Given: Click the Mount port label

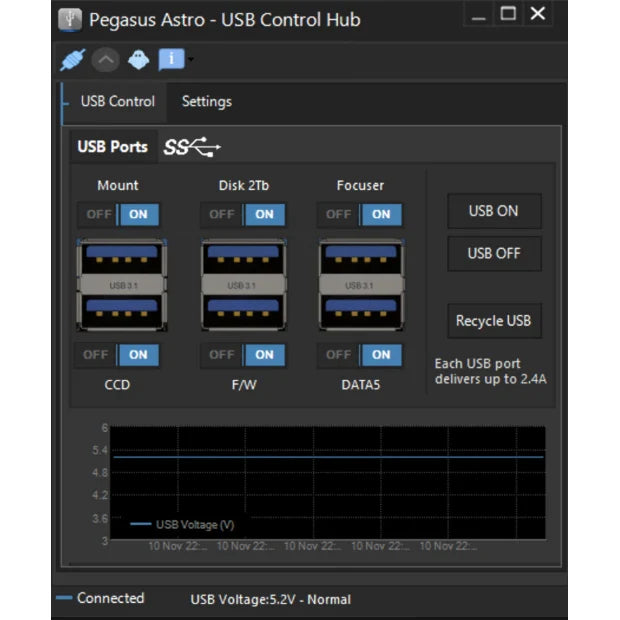Looking at the screenshot, I should click(118, 185).
